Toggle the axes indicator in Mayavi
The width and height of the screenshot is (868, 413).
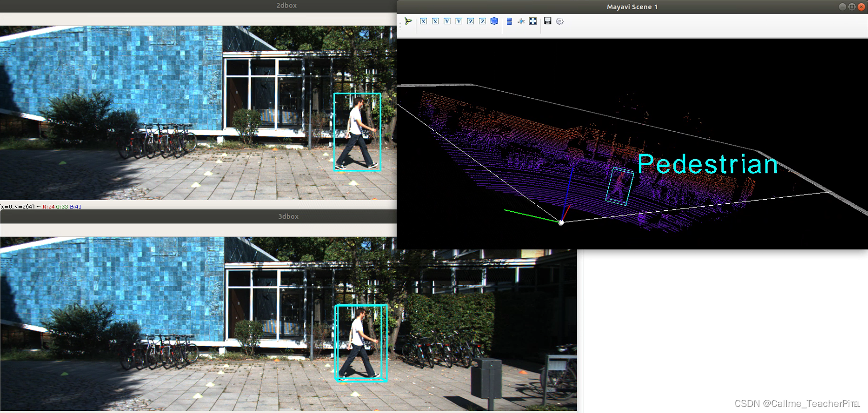pos(521,21)
